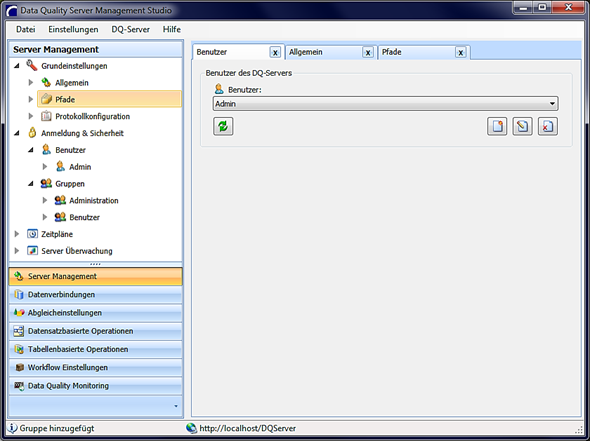Open the Benutzer dropdown showing Admin
590x441 pixels.
coord(385,103)
